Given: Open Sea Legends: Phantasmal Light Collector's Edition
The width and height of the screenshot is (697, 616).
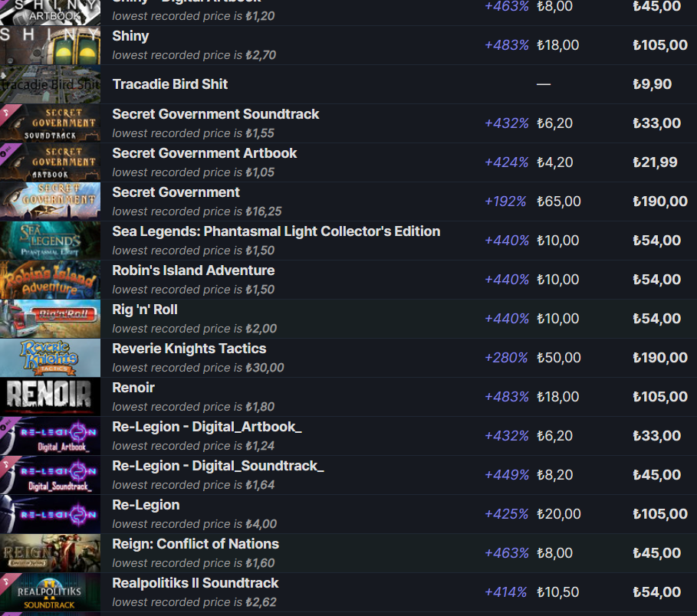Looking at the screenshot, I should pos(276,231).
